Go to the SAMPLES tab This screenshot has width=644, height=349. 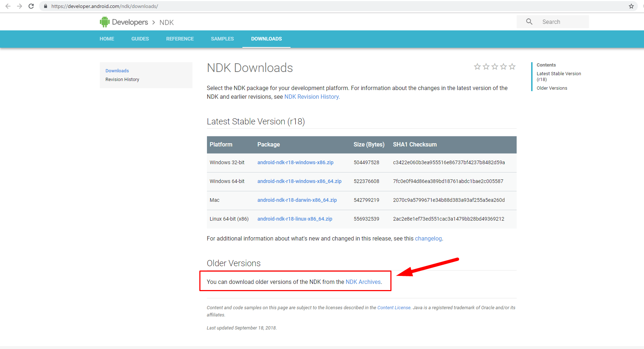tap(222, 39)
